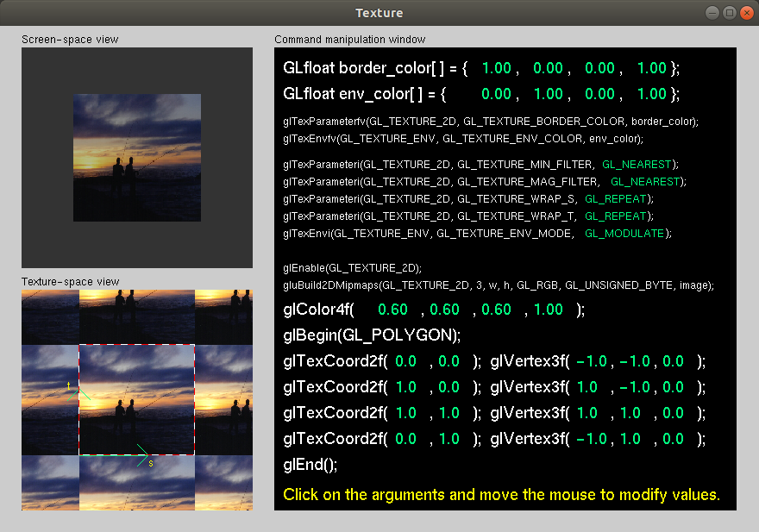
Task: Minimize the Texture window
Action: pos(712,13)
